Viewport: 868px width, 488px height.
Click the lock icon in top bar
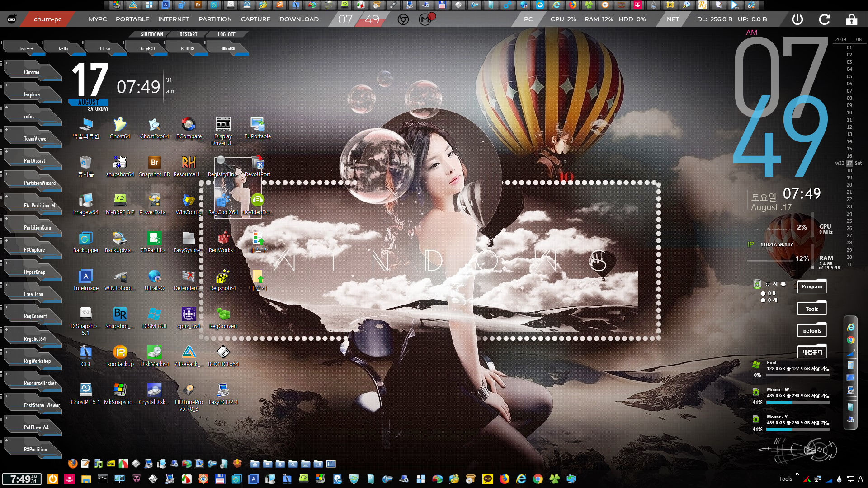pyautogui.click(x=851, y=19)
